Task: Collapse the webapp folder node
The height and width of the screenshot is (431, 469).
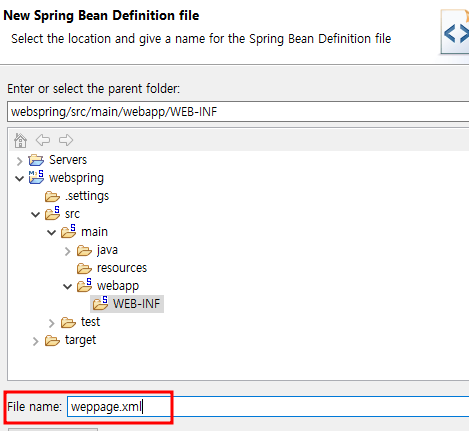Action: tap(68, 287)
